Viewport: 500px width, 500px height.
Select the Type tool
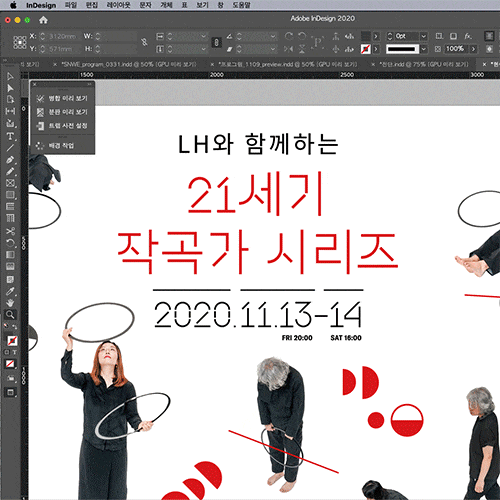click(x=10, y=136)
